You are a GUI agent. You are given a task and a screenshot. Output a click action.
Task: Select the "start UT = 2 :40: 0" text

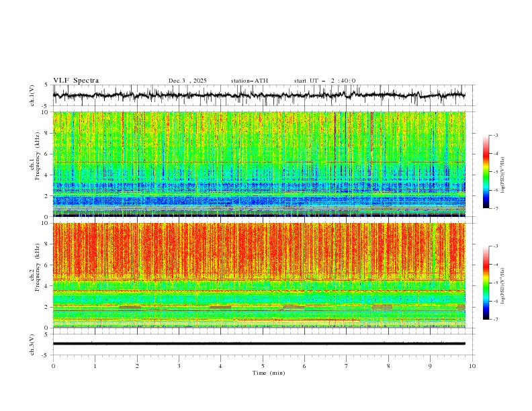pyautogui.click(x=324, y=81)
